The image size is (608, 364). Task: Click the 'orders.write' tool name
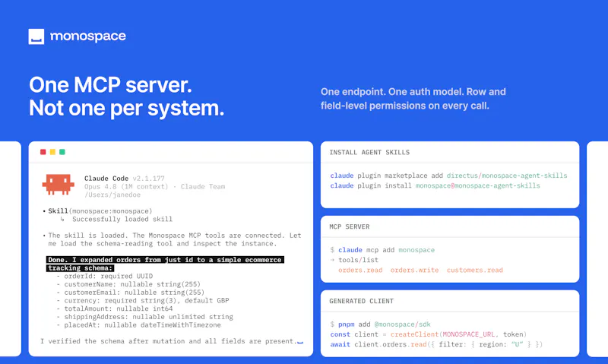click(x=414, y=271)
